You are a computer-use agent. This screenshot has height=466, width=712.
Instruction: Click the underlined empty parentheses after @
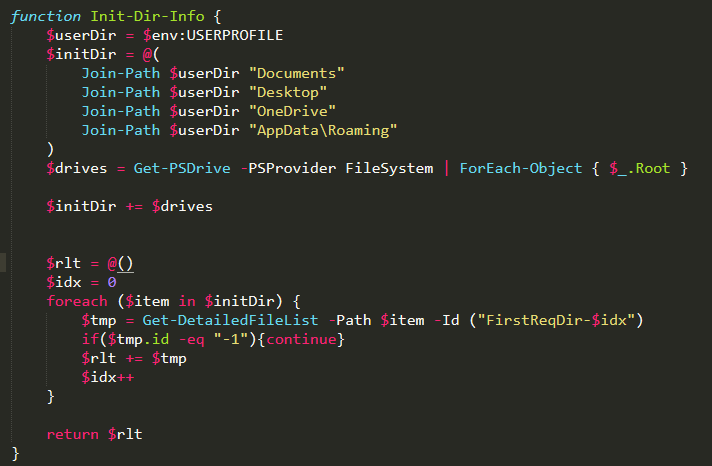pos(125,264)
